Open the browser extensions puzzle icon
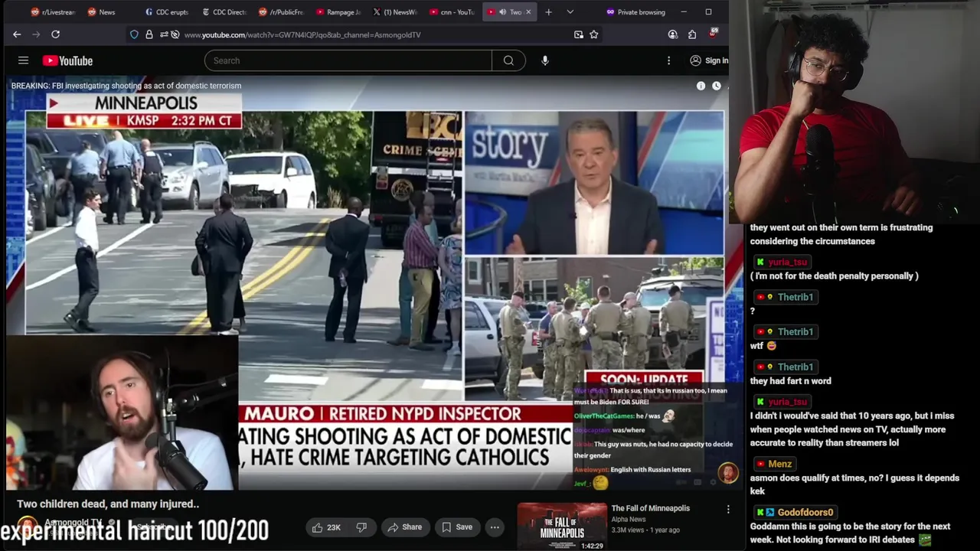Screen dimensions: 980x551 [x=692, y=34]
